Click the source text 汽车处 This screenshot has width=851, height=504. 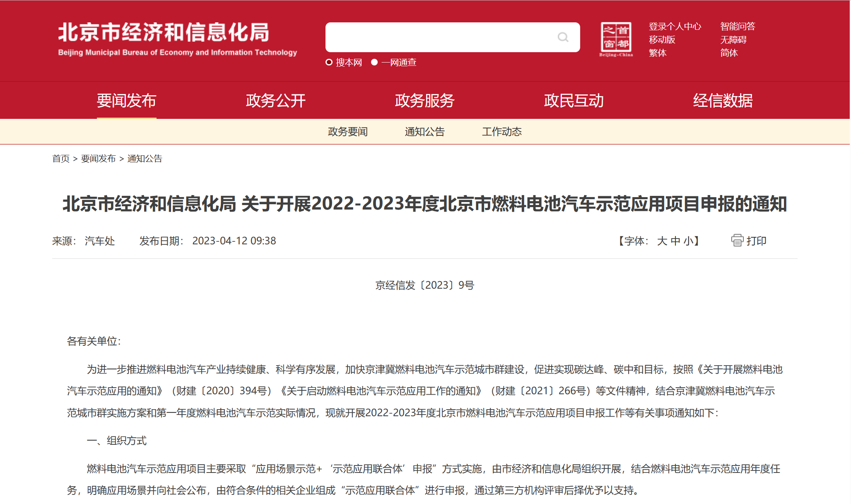100,241
